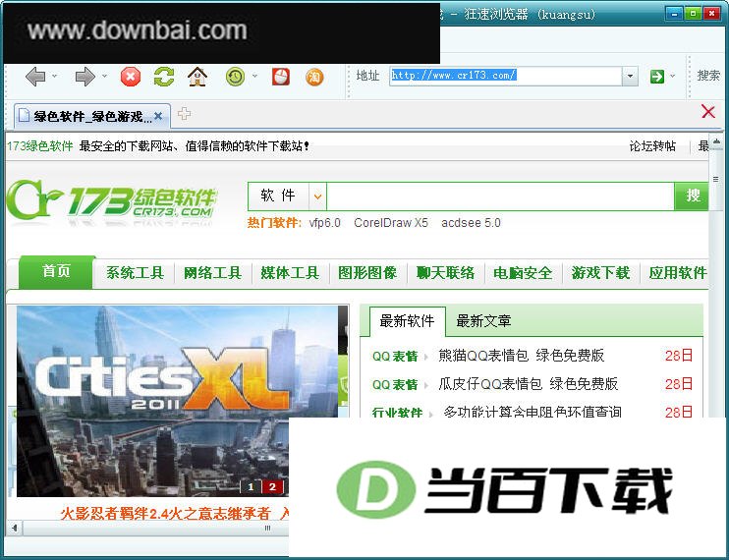The height and width of the screenshot is (560, 729).
Task: Click the 行业软件 category label
Action: [x=397, y=412]
